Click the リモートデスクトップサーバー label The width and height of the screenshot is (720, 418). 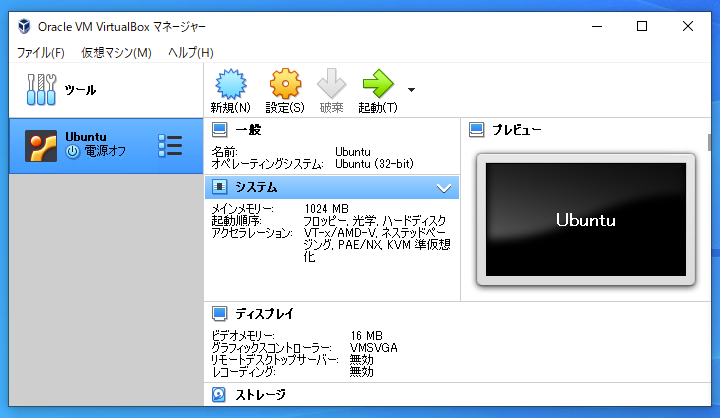(x=275, y=360)
